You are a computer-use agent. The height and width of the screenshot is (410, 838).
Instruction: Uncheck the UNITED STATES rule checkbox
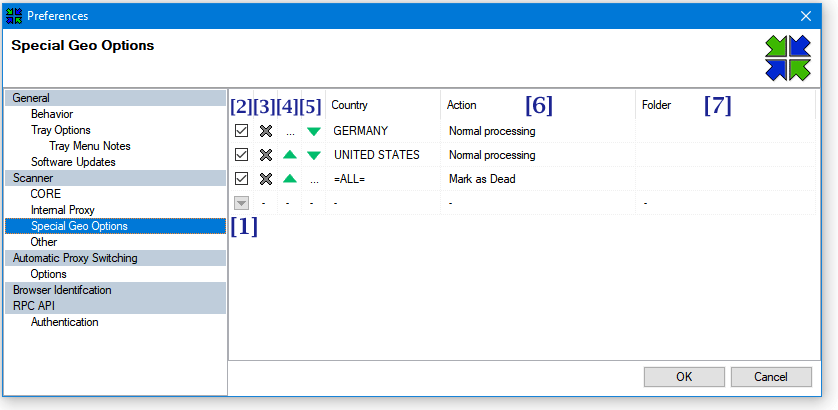click(242, 154)
